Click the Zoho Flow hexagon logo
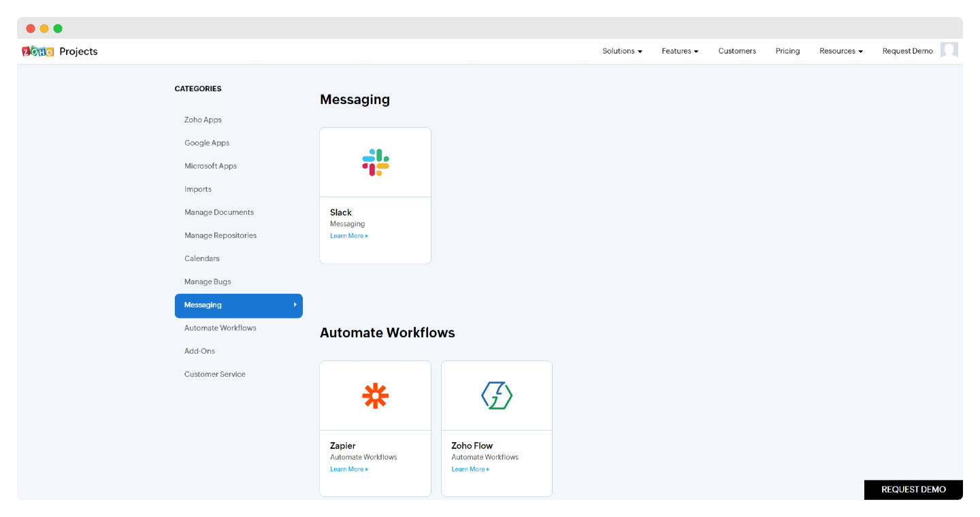980x517 pixels. 497,396
